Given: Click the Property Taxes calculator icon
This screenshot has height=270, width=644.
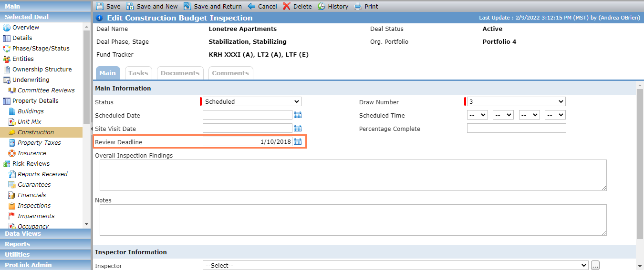Looking at the screenshot, I should coord(12,143).
